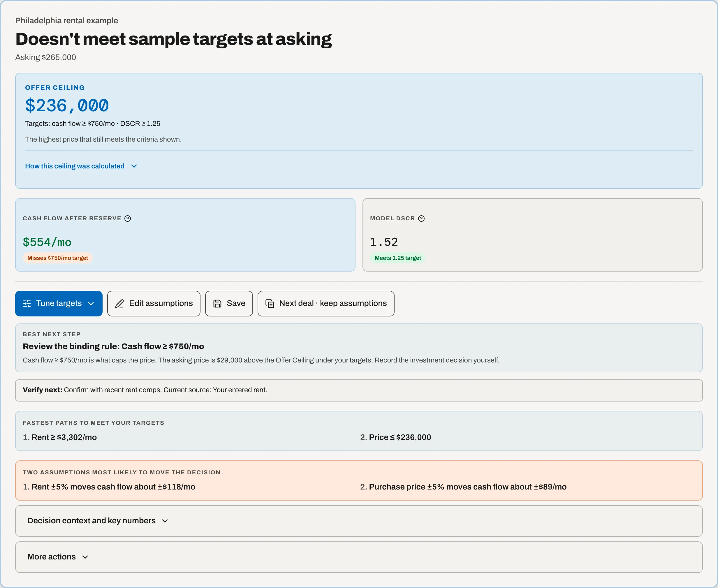Click the Price ≤ $236,000 path

pos(396,437)
